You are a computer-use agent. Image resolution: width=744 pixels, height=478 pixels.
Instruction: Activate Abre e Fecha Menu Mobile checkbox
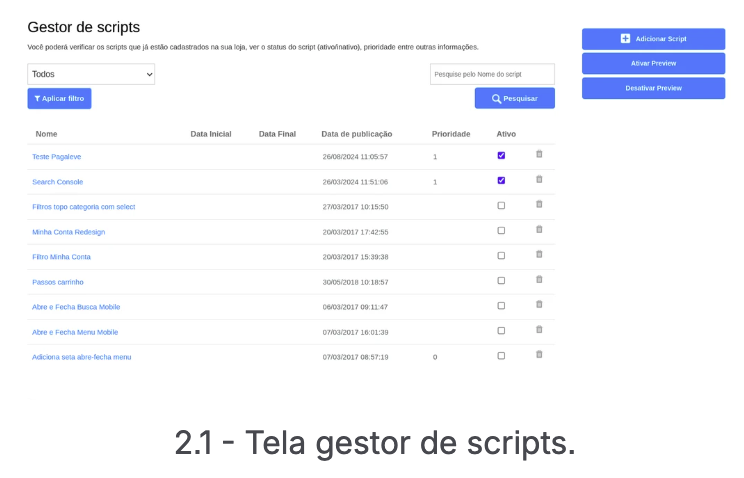point(501,330)
